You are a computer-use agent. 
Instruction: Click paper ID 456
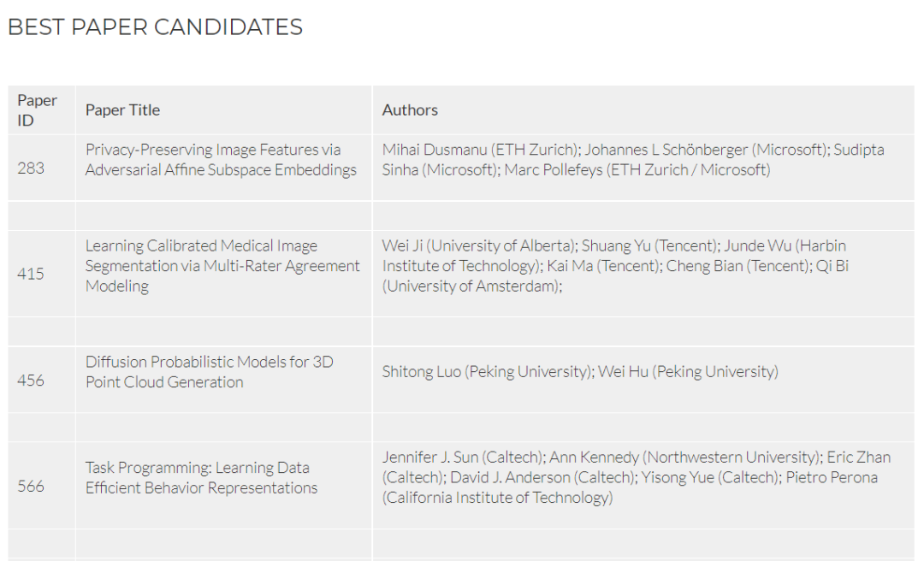(x=31, y=380)
